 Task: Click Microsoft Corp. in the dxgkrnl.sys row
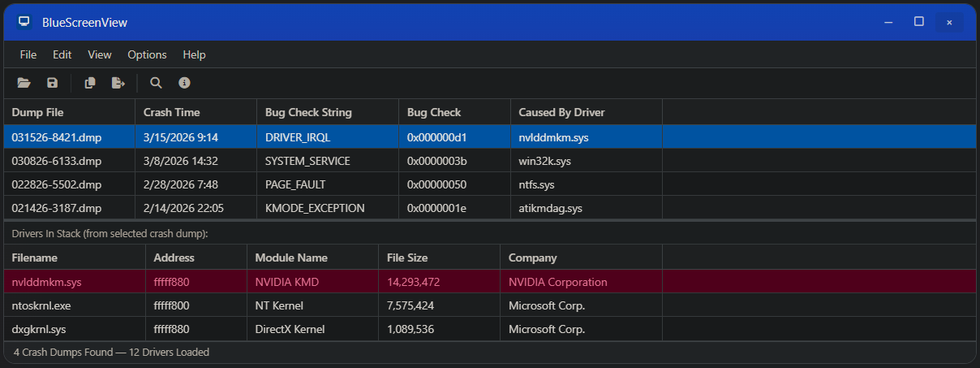(x=547, y=329)
